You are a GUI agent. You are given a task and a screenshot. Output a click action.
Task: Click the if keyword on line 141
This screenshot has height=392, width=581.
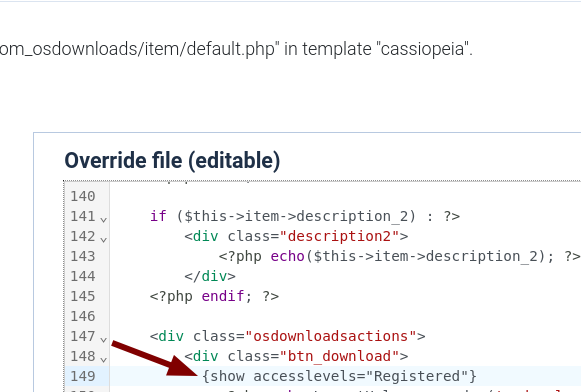pos(158,216)
